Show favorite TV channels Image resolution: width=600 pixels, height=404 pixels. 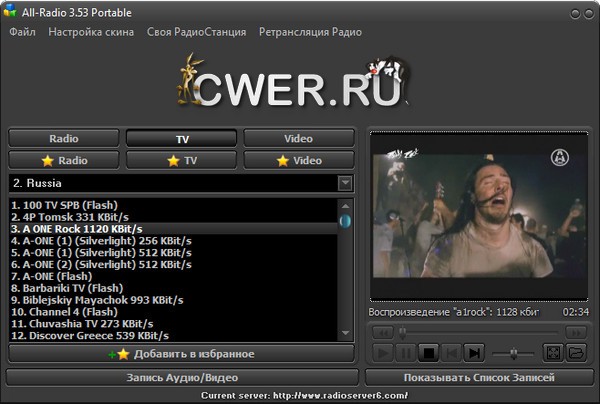click(182, 160)
